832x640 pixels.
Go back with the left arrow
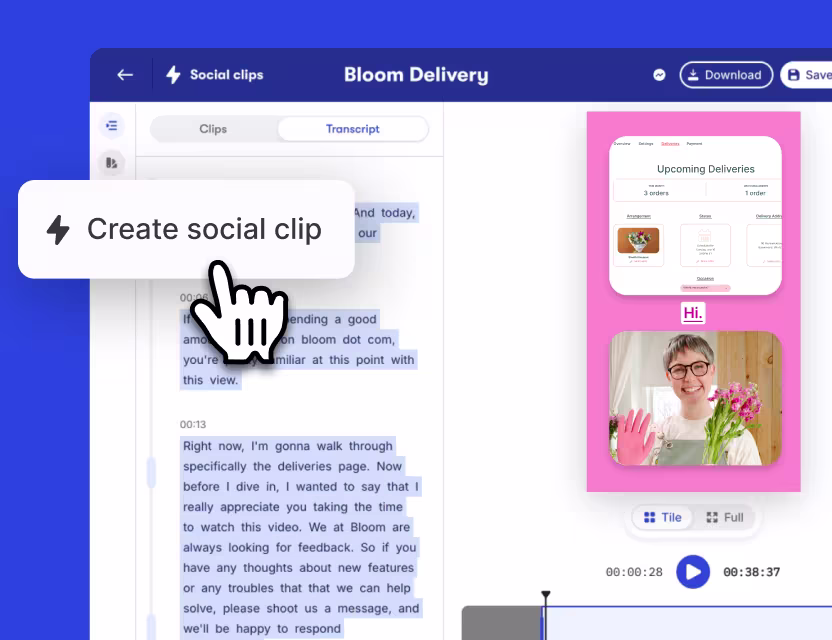[x=125, y=75]
